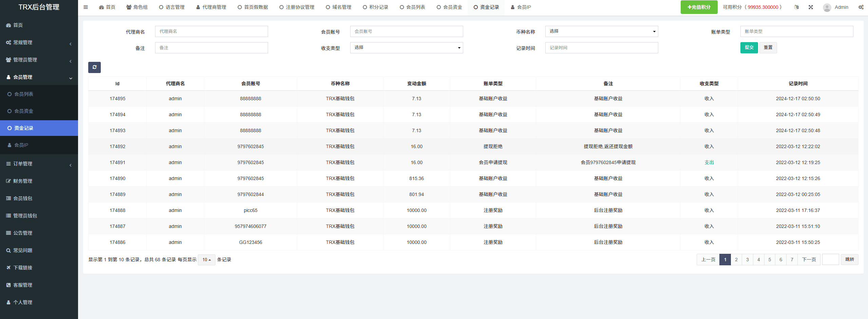This screenshot has width=868, height=319.
Task: Click green 支出 cell in row 174891
Action: (709, 162)
